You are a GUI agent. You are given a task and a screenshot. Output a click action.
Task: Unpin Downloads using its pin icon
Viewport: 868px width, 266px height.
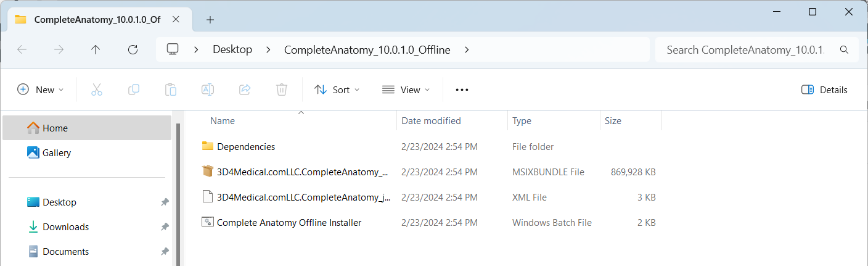(165, 227)
